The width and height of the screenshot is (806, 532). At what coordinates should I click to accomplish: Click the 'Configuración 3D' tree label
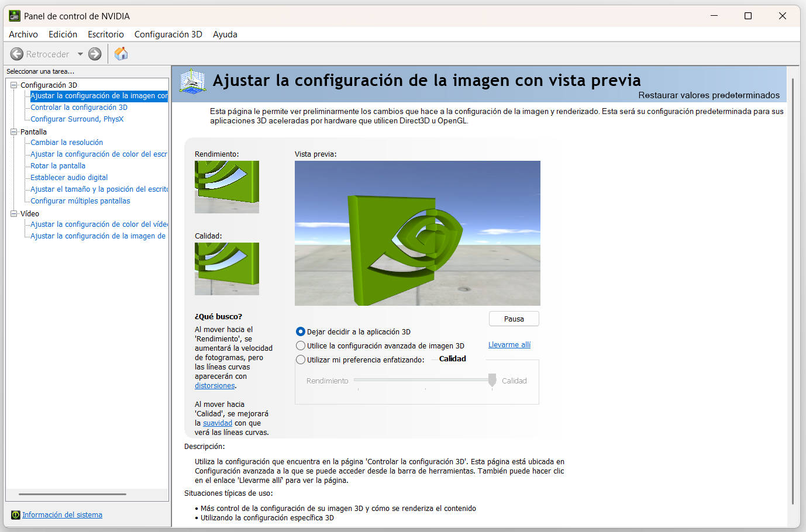click(x=49, y=85)
